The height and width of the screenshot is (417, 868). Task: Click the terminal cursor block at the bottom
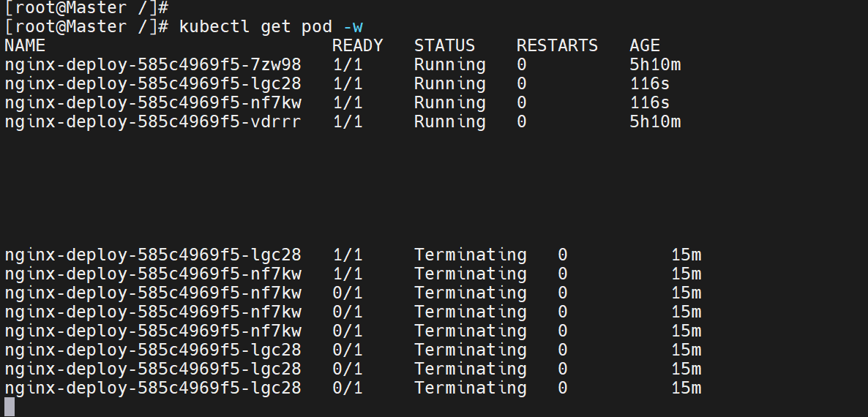point(10,407)
